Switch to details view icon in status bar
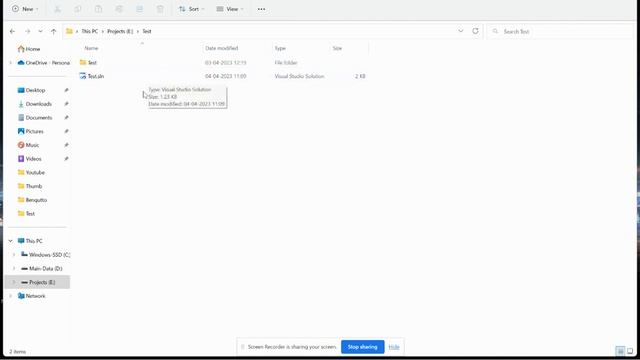 click(620, 351)
